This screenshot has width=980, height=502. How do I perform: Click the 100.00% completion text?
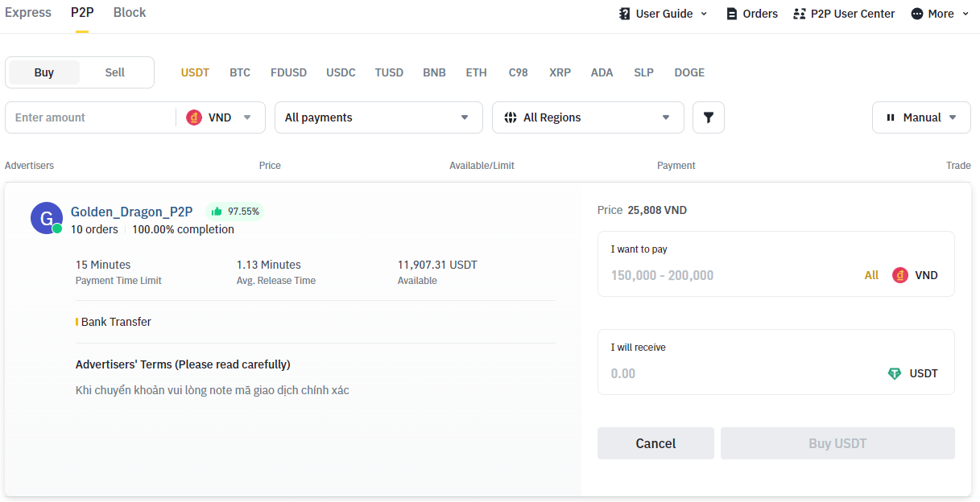183,229
